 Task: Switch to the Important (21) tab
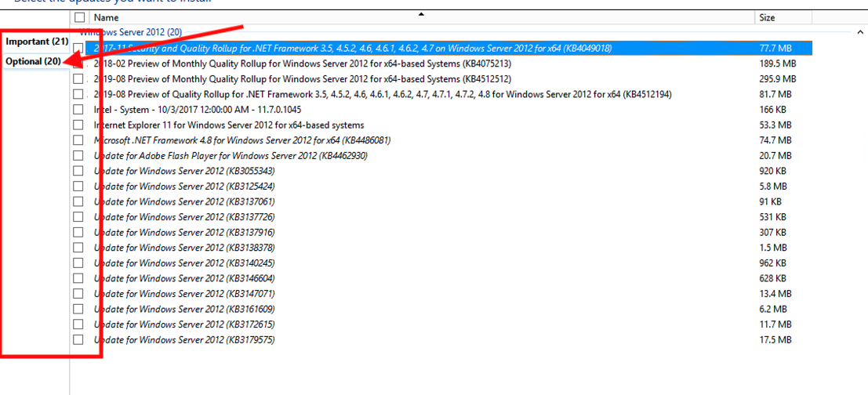tap(37, 42)
